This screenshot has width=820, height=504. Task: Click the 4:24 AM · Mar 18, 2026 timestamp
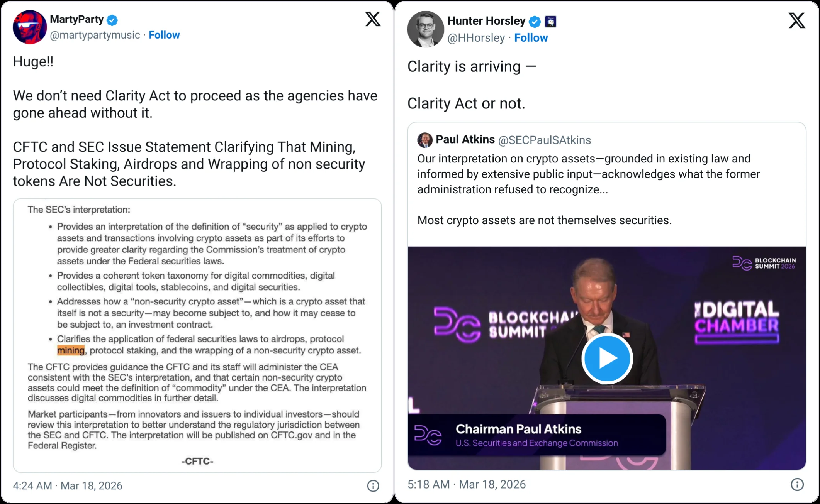coord(68,485)
